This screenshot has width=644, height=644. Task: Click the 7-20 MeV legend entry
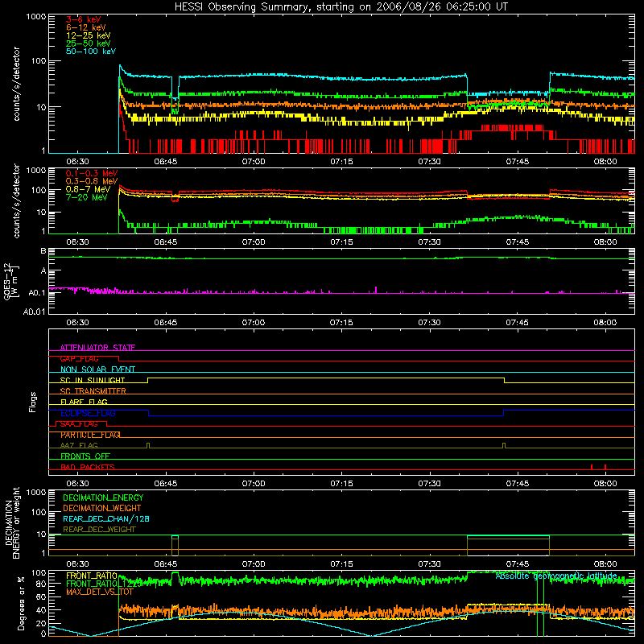pos(86,197)
